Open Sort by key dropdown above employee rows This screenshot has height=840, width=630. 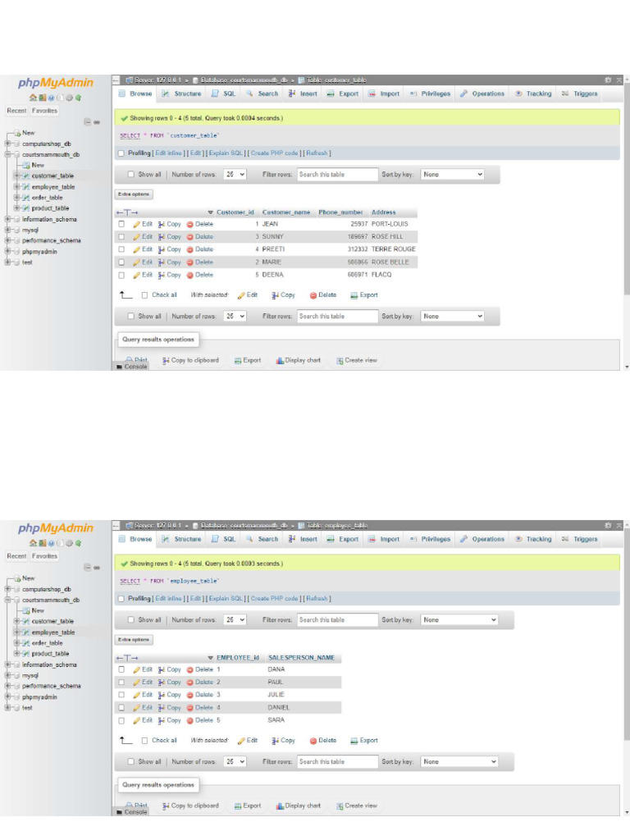coord(459,620)
